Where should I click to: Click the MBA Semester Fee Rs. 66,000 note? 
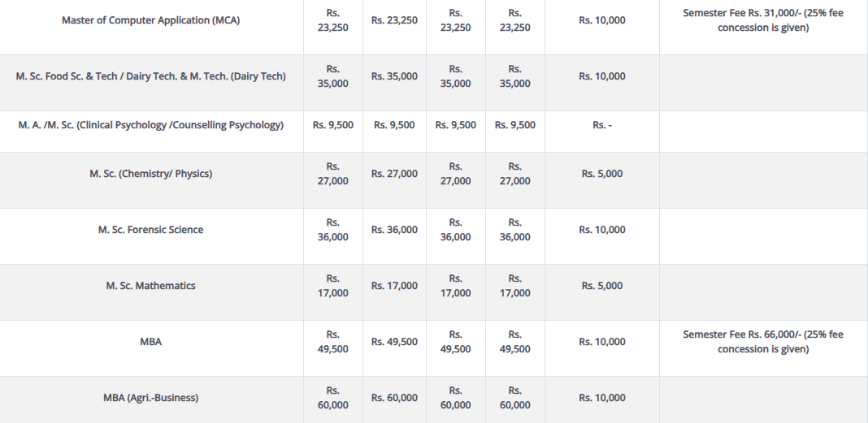[763, 342]
